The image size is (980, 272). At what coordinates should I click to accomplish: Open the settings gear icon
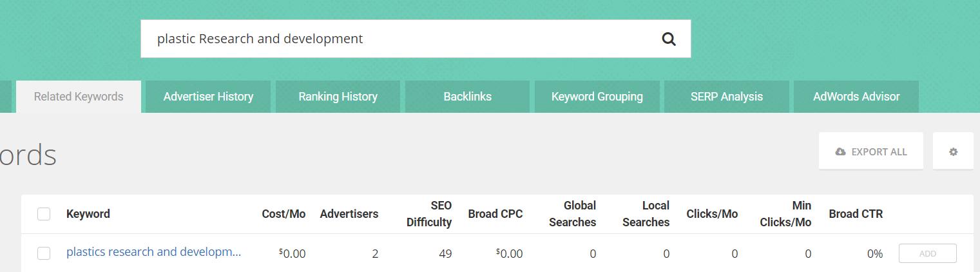(x=953, y=151)
